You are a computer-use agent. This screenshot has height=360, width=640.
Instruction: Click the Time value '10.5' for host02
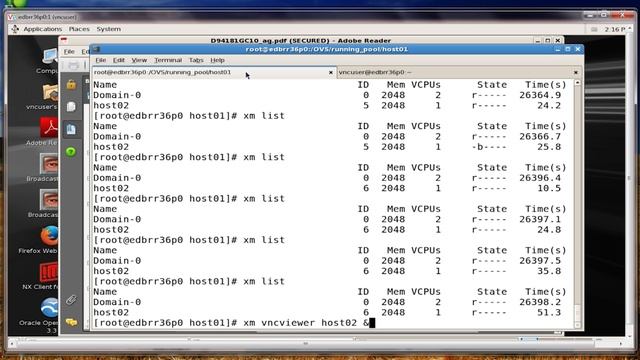pyautogui.click(x=549, y=188)
